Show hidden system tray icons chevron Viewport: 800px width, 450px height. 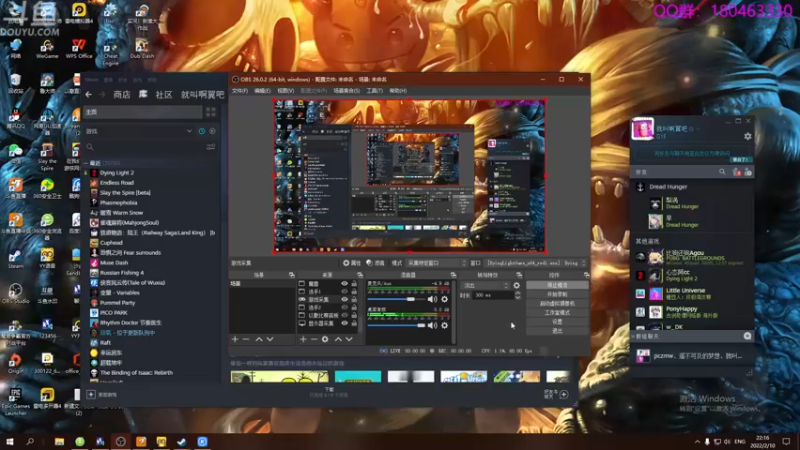(697, 441)
